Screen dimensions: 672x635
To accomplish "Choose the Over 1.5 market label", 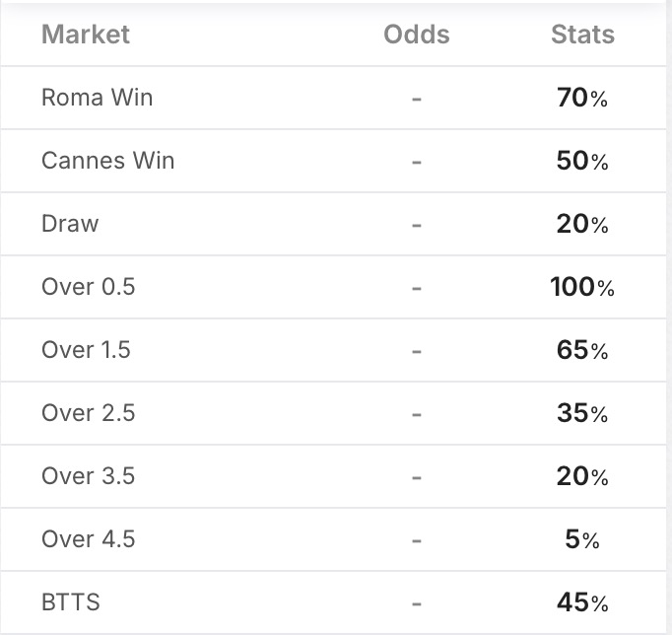I will [86, 350].
